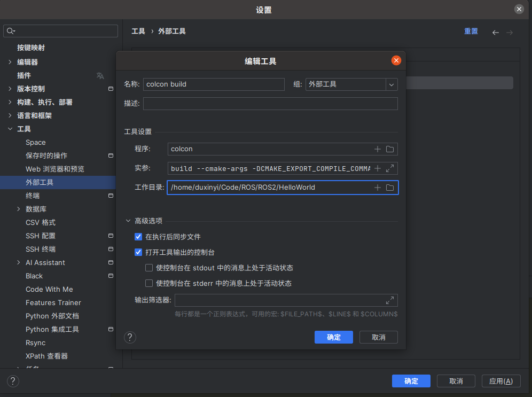Screen dimensions: 532x397
Task: Collapse the 高级选项 section
Action: 128,221
